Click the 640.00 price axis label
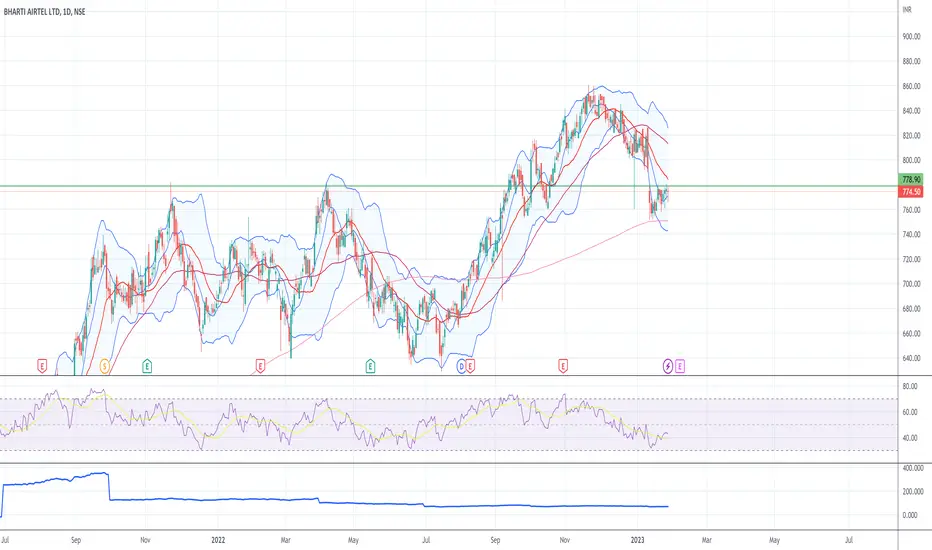Image resolution: width=932 pixels, height=550 pixels. coord(911,359)
